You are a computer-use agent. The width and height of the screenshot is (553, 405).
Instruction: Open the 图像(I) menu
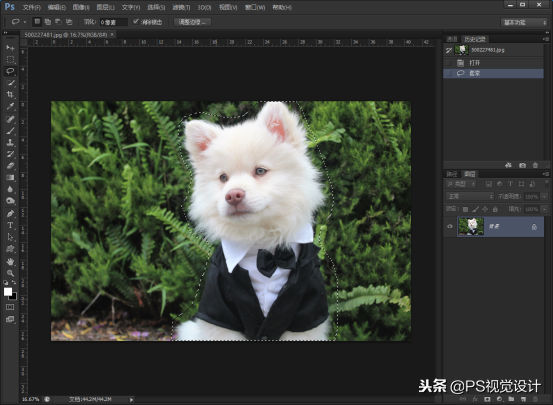(81, 7)
